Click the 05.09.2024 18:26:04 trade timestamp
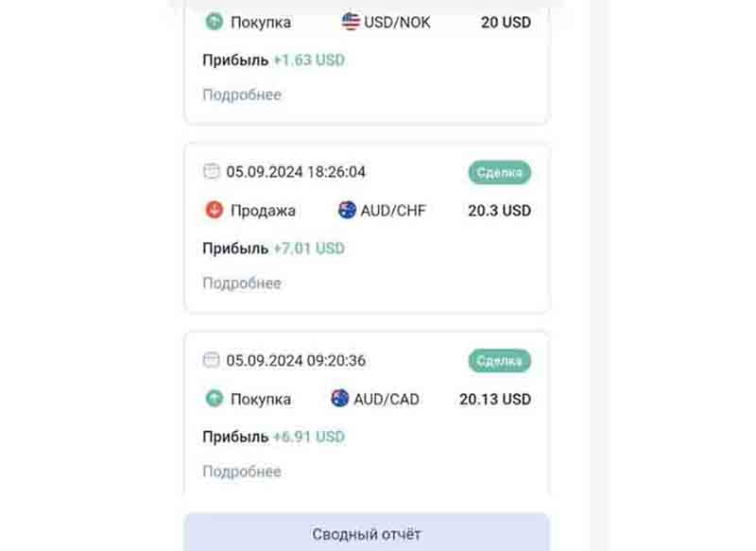This screenshot has height=551, width=756. (x=296, y=172)
